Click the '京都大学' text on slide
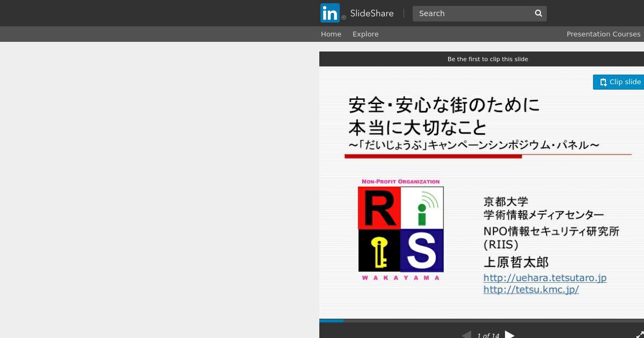Screen dimensions: 644x338 pyautogui.click(x=506, y=202)
